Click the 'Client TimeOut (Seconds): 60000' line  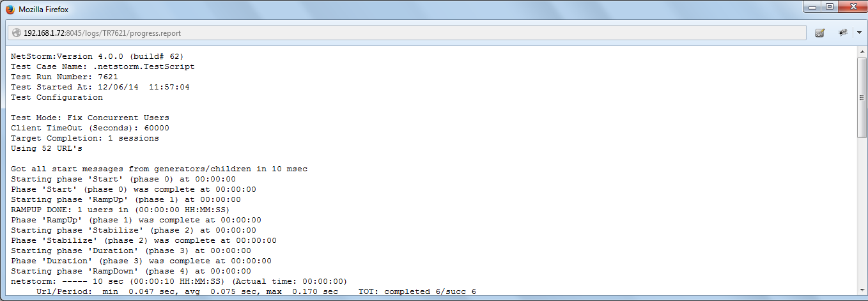[90, 128]
